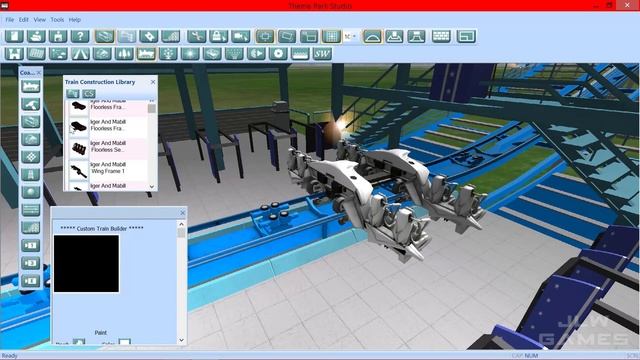The height and width of the screenshot is (360, 640).
Task: Pick the Paint color swatch
Action: 124,342
